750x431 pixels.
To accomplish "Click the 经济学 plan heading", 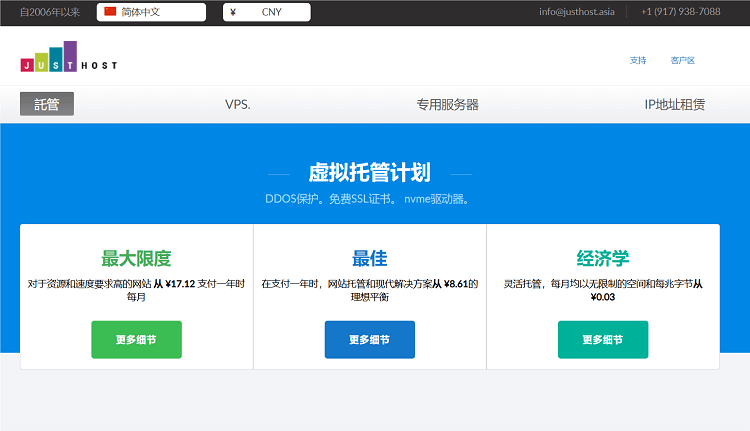I will tap(603, 258).
